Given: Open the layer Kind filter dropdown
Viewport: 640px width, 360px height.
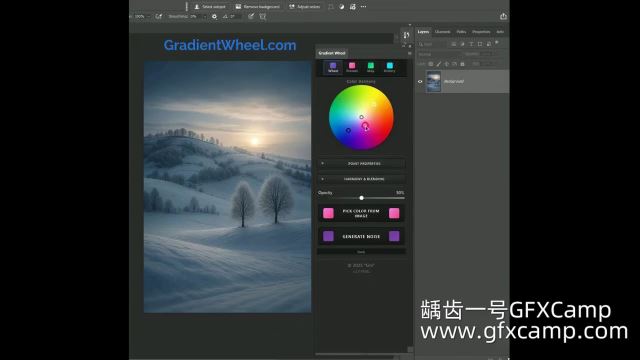Looking at the screenshot, I should point(433,44).
